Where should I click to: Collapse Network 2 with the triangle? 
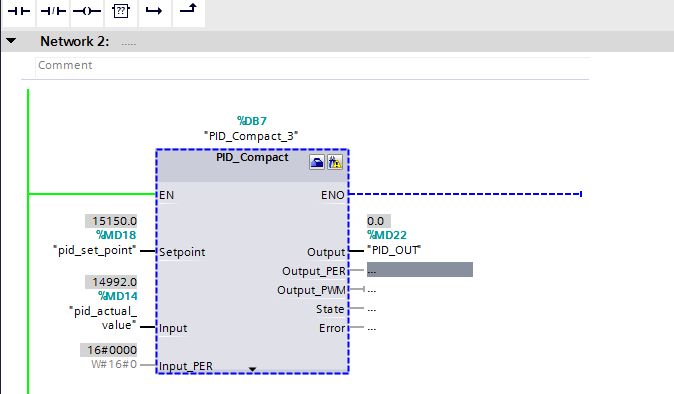coord(11,41)
